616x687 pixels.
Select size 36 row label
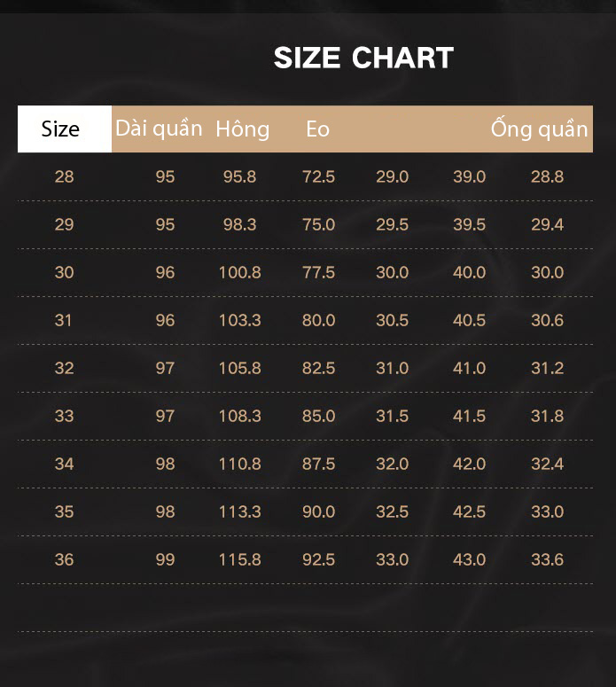tap(64, 559)
